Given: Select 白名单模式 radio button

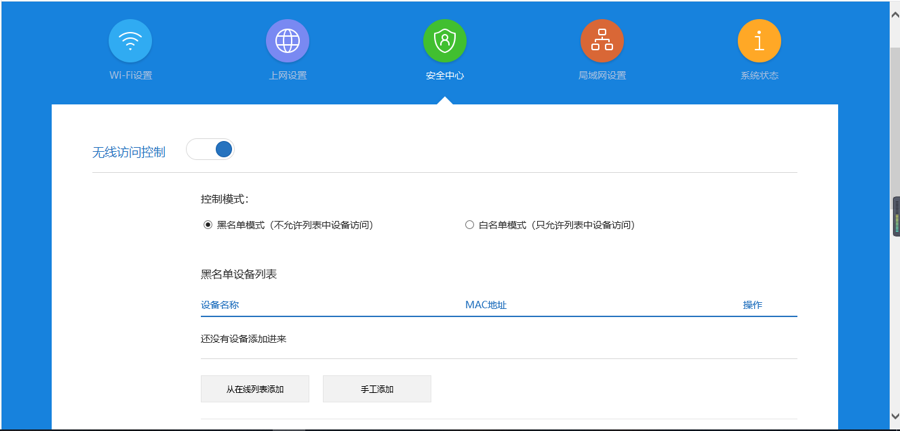Looking at the screenshot, I should pos(469,226).
